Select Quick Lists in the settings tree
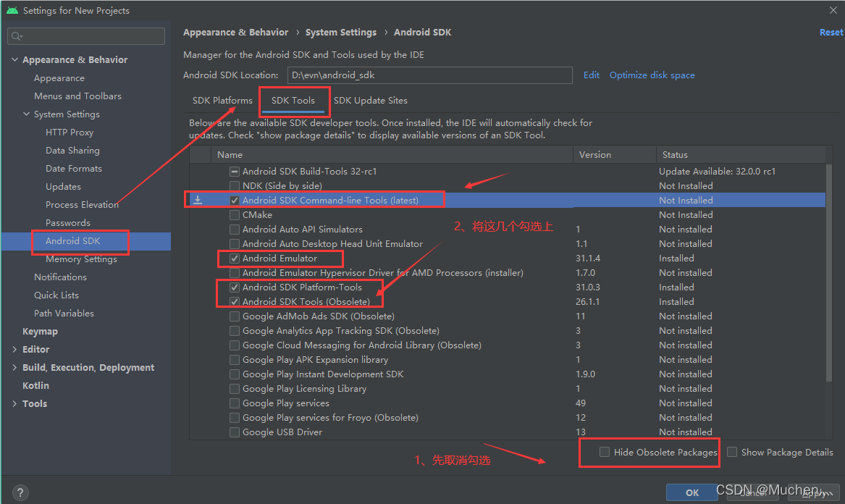This screenshot has height=504, width=845. click(56, 295)
